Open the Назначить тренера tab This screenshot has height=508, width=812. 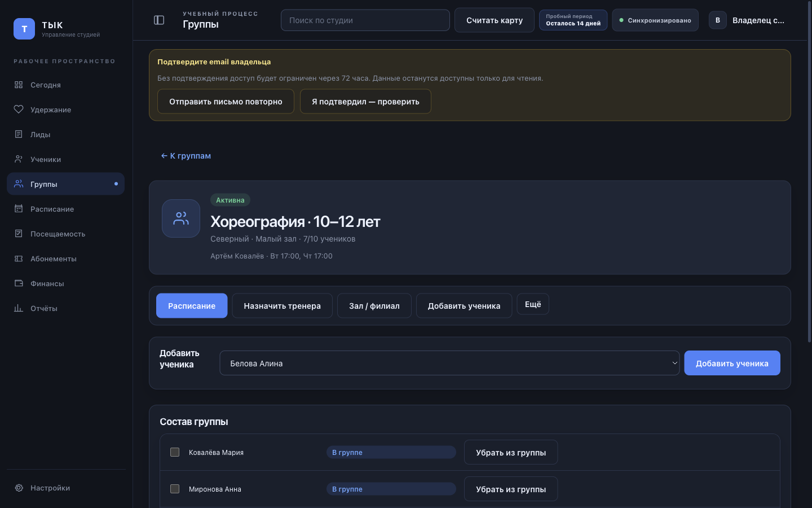(282, 306)
